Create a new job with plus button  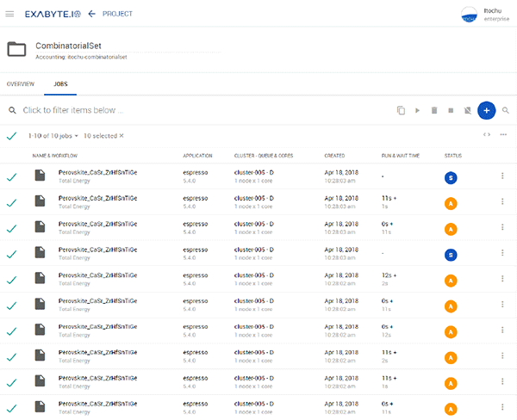[x=486, y=111]
